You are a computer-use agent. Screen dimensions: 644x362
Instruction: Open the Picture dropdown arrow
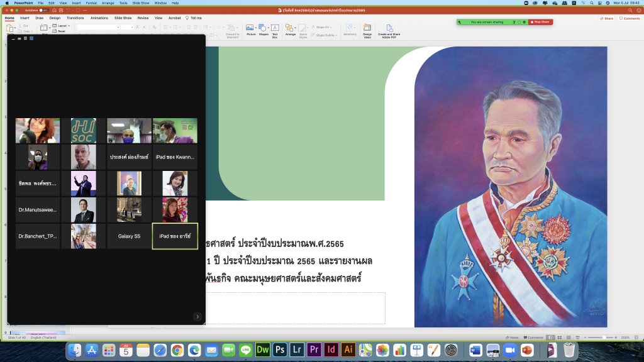255,28
